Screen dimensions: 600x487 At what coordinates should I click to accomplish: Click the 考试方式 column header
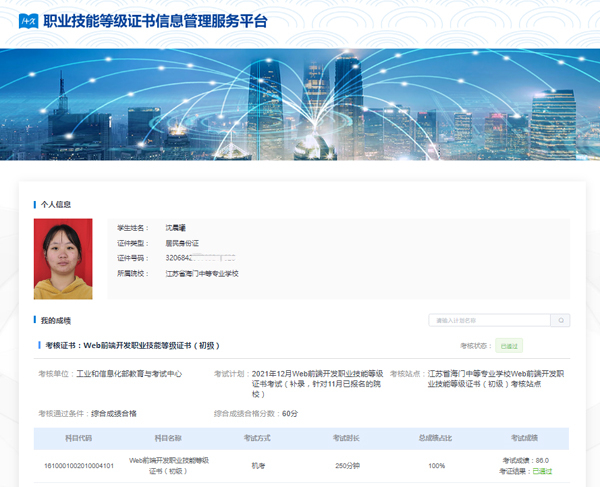tap(258, 438)
